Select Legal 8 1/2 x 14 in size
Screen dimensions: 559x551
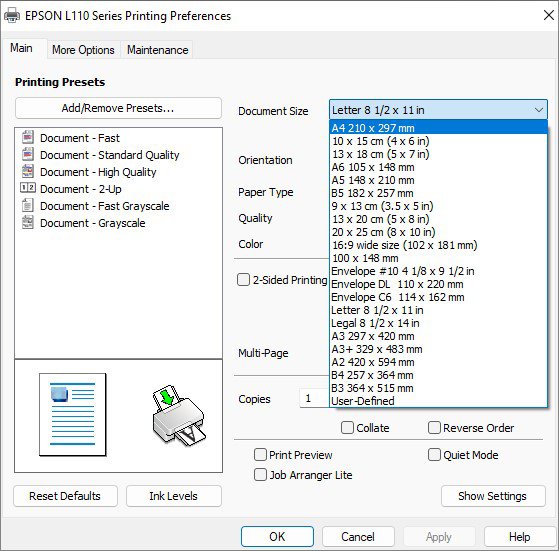439,323
